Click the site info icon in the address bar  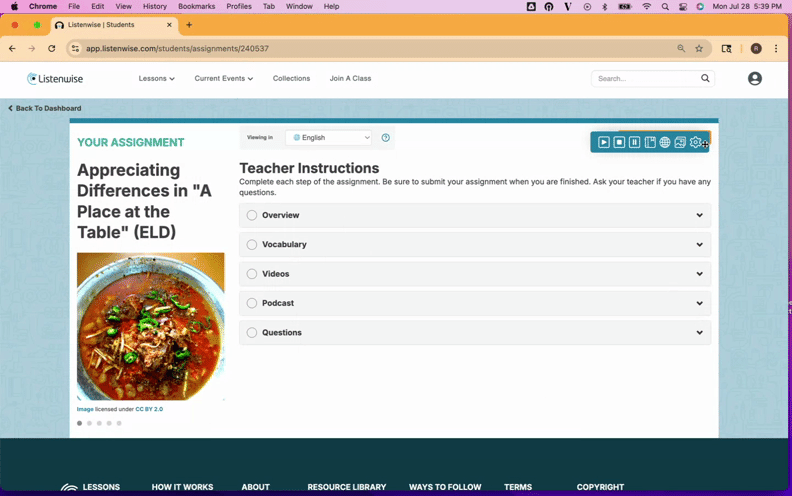coord(75,48)
